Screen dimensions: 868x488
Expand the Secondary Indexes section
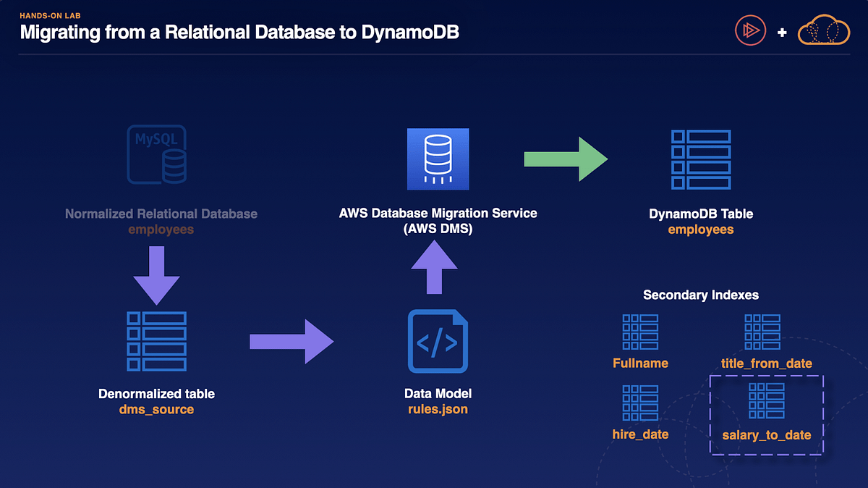coord(700,295)
